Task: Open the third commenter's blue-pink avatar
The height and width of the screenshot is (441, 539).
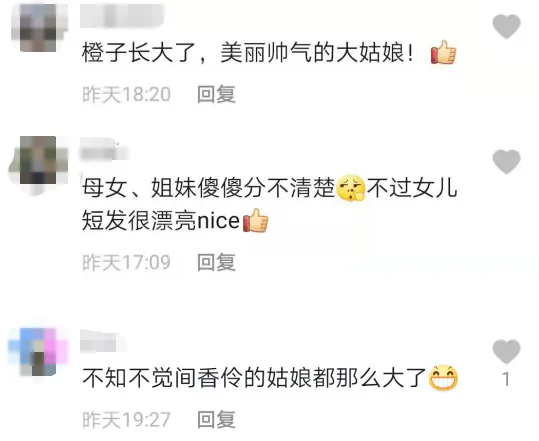Action: click(x=38, y=352)
